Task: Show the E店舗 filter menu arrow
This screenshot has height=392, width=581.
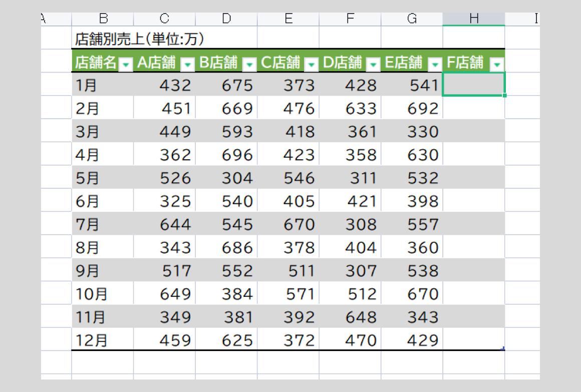Action: tap(435, 65)
